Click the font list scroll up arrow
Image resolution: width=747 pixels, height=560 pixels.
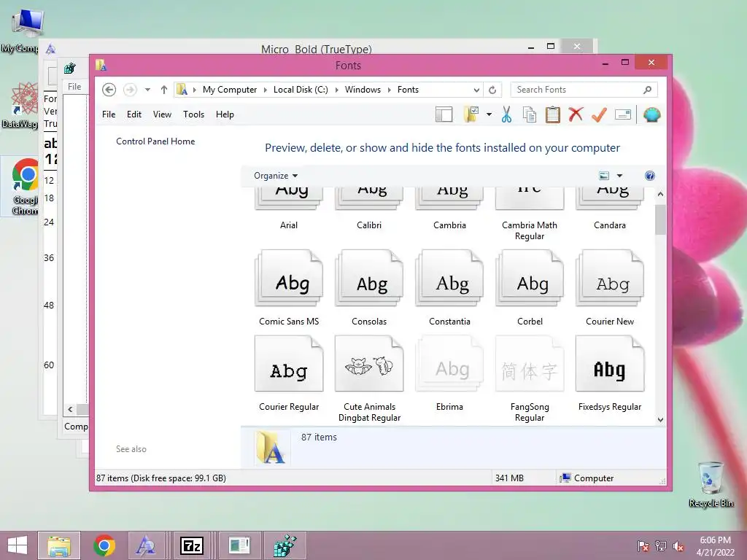point(660,194)
